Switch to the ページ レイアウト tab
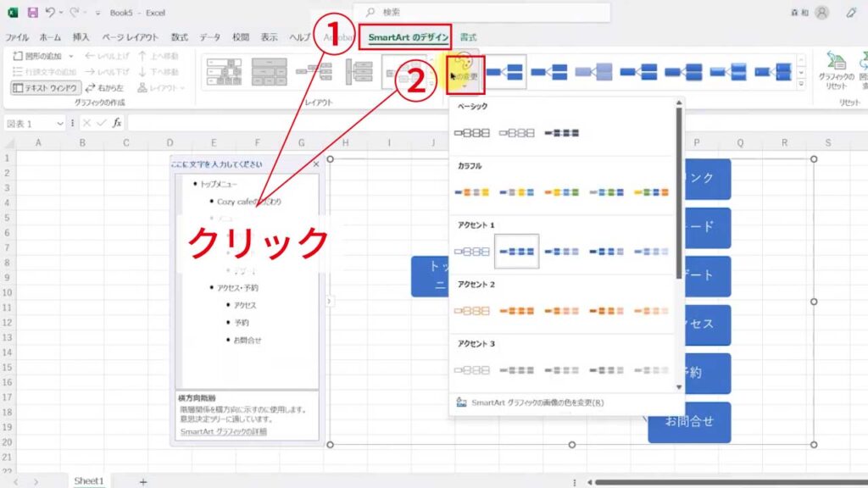This screenshot has height=488, width=868. 130,37
